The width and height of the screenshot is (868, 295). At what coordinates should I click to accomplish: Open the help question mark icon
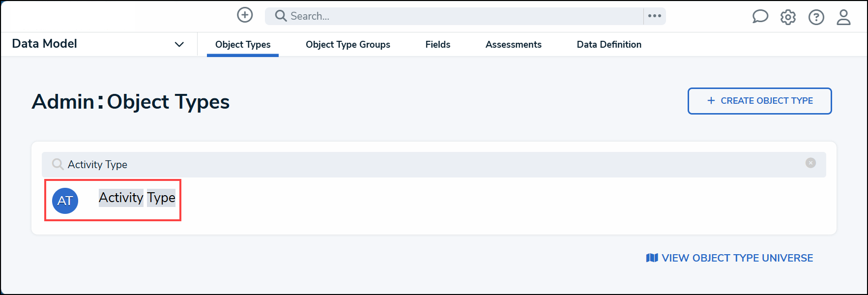(x=816, y=17)
